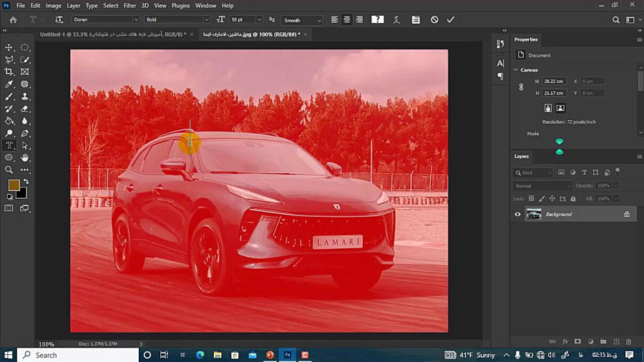Image resolution: width=644 pixels, height=362 pixels.
Task: Swap foreground and background colors
Action: tap(26, 182)
